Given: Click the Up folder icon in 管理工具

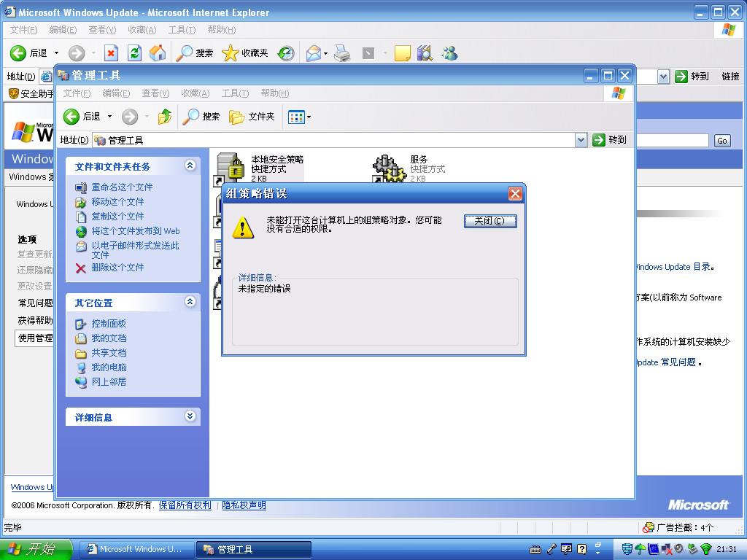Looking at the screenshot, I should 165,116.
